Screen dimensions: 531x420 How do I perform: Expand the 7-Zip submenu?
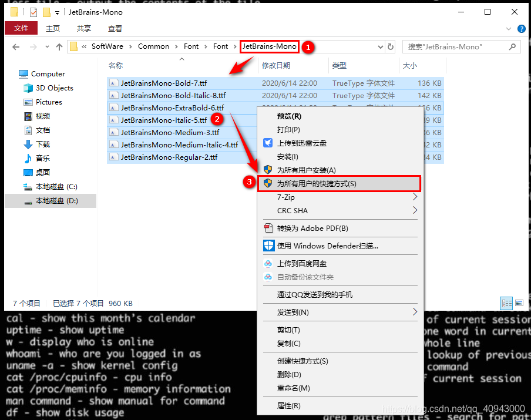click(x=340, y=197)
